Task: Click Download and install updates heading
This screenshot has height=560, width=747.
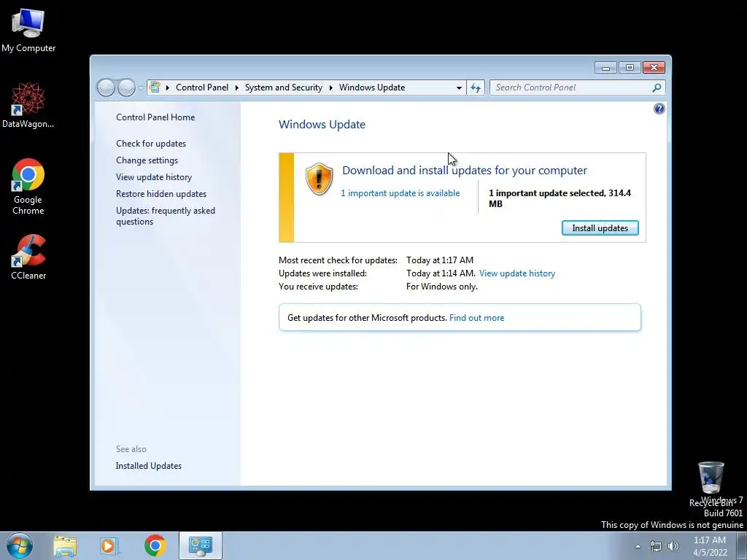Action: [465, 170]
